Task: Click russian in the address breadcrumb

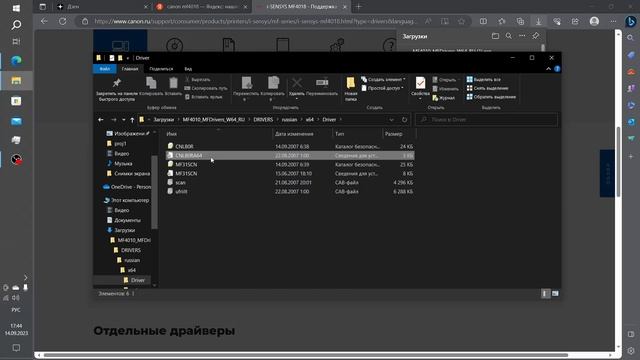Action: tap(289, 120)
